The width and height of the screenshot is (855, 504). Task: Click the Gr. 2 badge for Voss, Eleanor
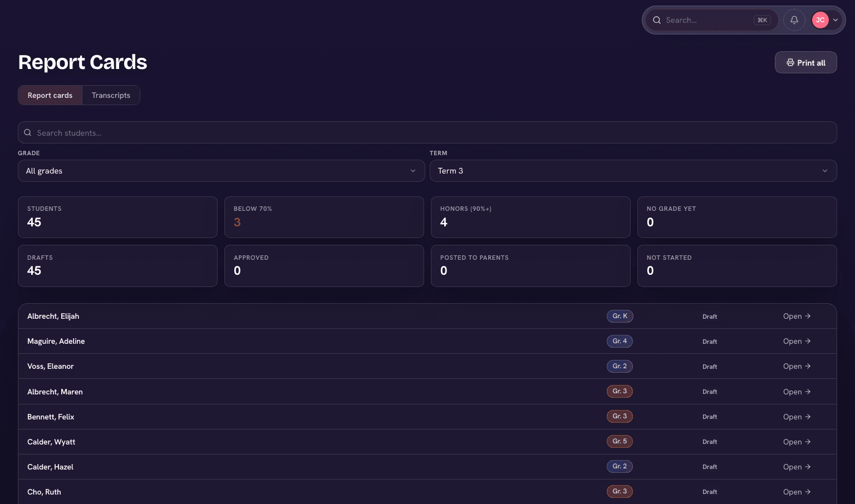(x=620, y=366)
